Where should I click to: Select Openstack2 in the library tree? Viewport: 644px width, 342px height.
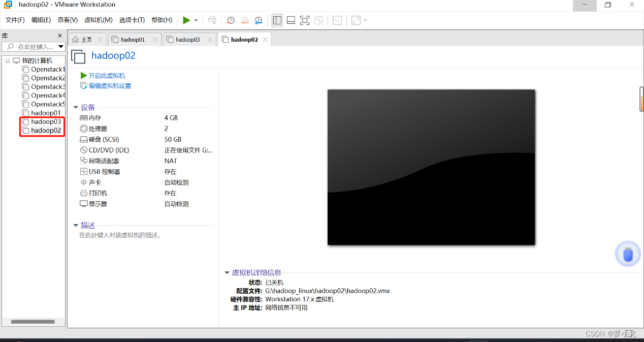(48, 78)
